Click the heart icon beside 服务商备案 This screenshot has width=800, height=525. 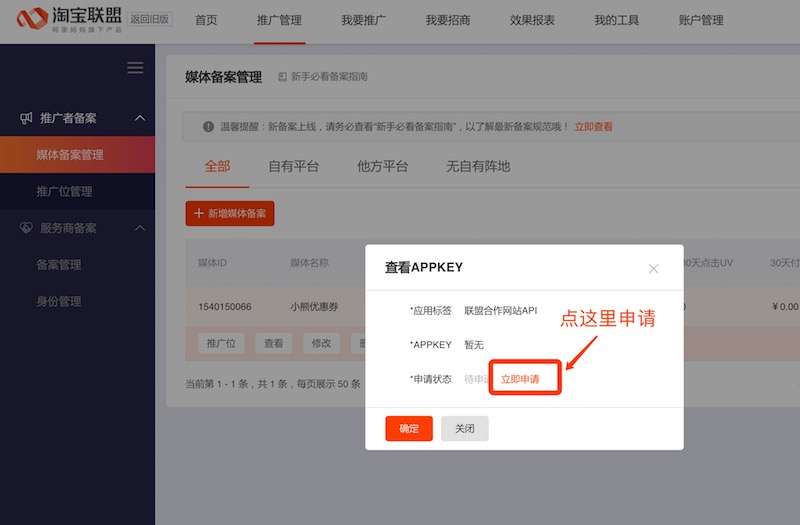[x=26, y=228]
